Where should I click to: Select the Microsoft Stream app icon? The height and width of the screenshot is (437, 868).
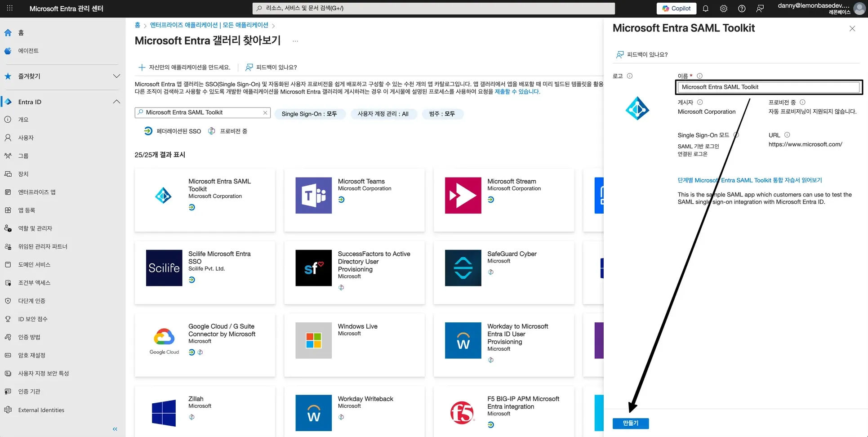[x=463, y=195]
